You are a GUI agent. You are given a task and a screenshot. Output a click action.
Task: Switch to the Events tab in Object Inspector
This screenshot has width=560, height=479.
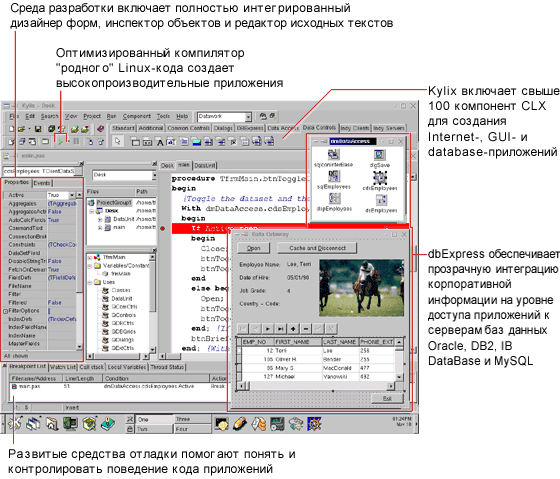(42, 183)
